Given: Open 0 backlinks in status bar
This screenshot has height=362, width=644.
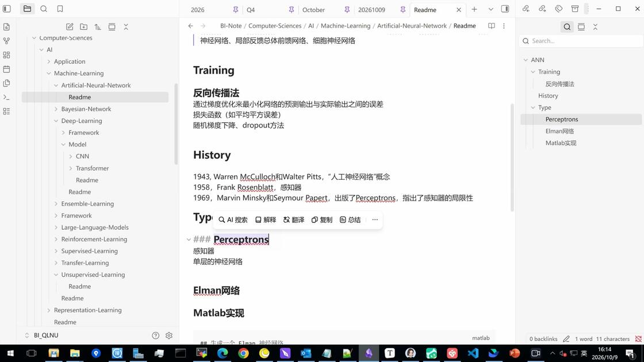Looking at the screenshot, I should point(543,339).
